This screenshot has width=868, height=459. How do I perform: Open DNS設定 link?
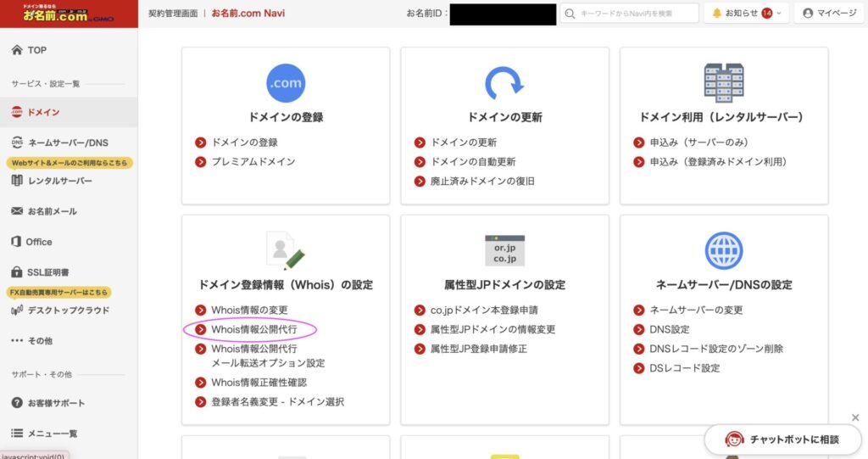click(670, 329)
